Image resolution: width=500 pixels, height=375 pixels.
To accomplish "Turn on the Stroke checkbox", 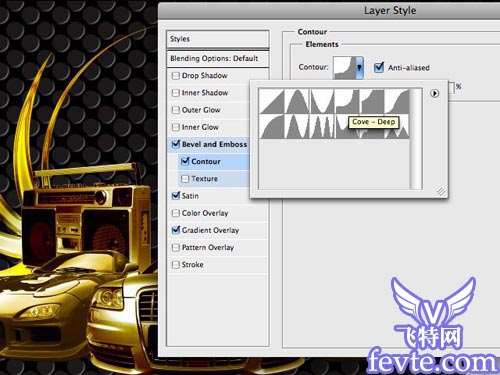I will click(176, 265).
